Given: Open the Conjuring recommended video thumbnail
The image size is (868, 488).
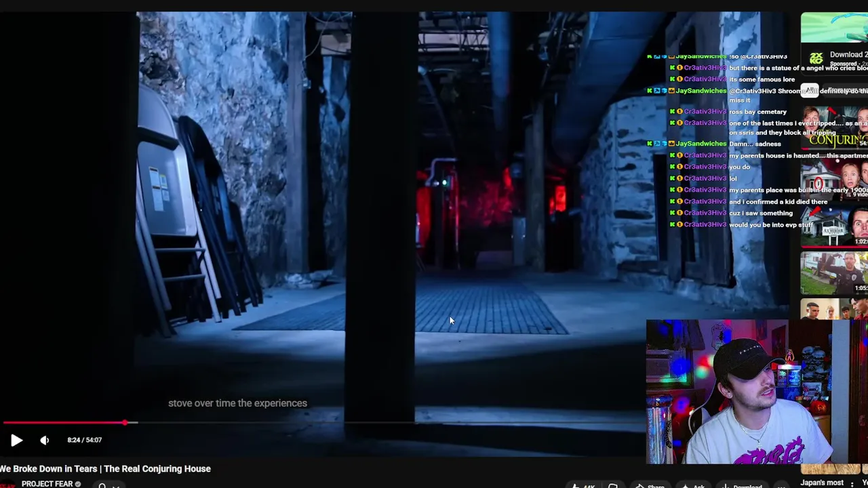Looking at the screenshot, I should (835, 129).
